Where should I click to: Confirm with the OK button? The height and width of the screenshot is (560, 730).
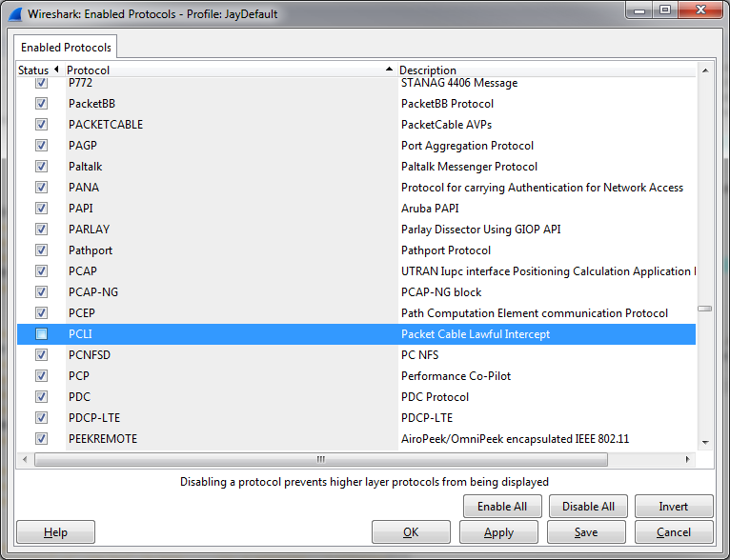tap(411, 532)
